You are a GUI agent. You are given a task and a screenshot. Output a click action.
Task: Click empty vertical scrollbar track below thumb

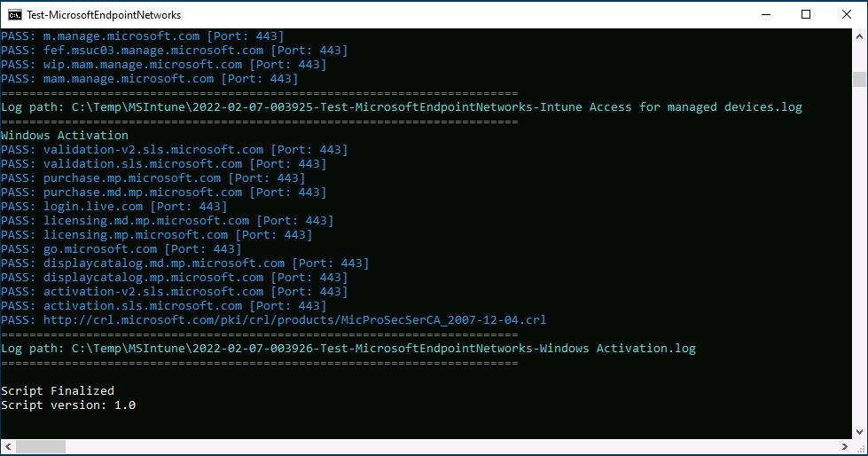(859, 255)
